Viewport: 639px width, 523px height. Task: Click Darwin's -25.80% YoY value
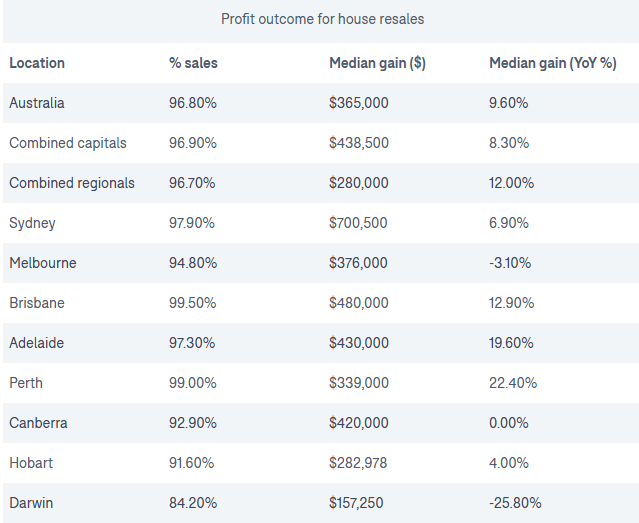pos(516,503)
